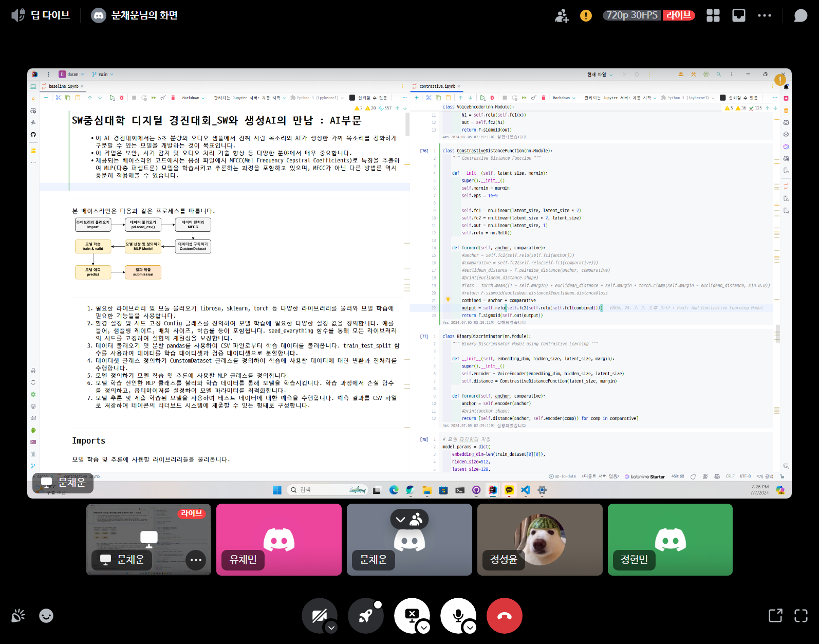Image resolution: width=819 pixels, height=644 pixels.
Task: Disconnect from the voice call
Action: (x=504, y=615)
